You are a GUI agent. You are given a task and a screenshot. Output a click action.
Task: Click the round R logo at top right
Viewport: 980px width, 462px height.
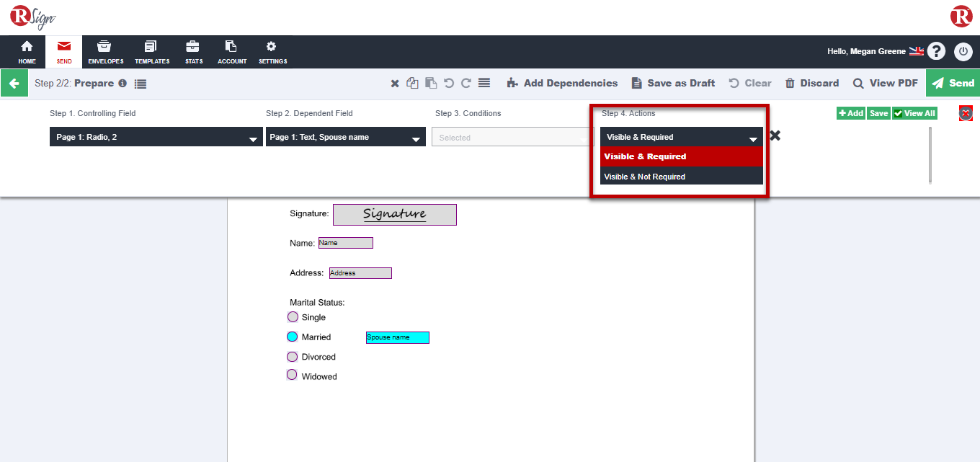coord(961,17)
